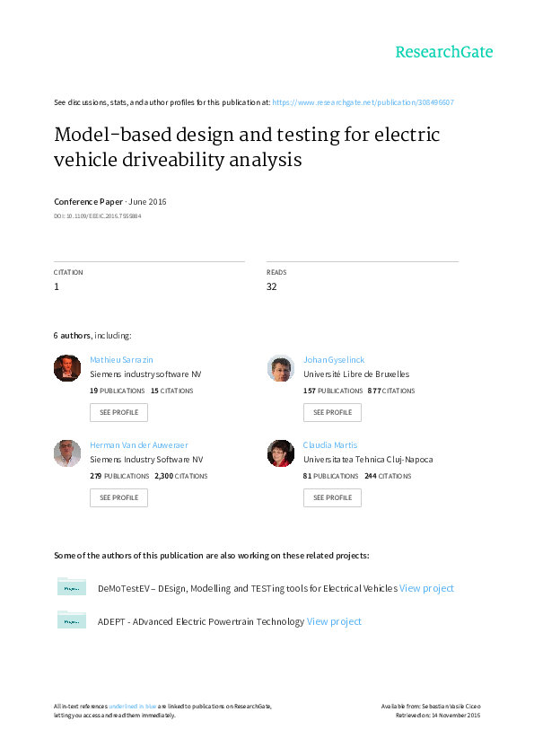Screen dimensions: 534x756
Task: Click Mathieu Sarrazin's profile photo
Action: pyautogui.click(x=66, y=367)
